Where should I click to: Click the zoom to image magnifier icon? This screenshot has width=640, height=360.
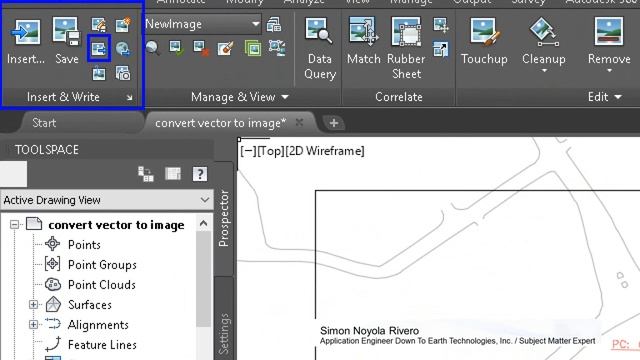tap(153, 48)
